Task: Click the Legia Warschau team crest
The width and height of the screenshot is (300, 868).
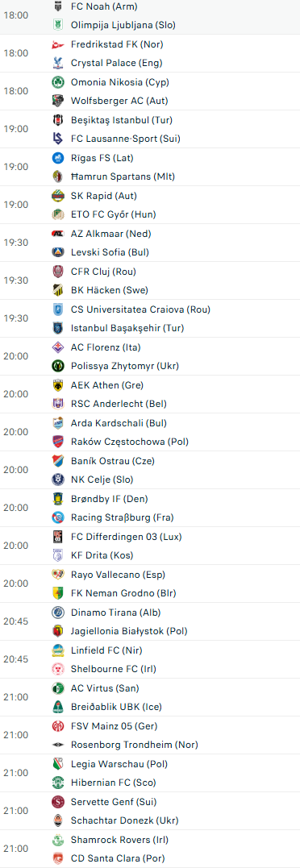Action: pos(57,764)
